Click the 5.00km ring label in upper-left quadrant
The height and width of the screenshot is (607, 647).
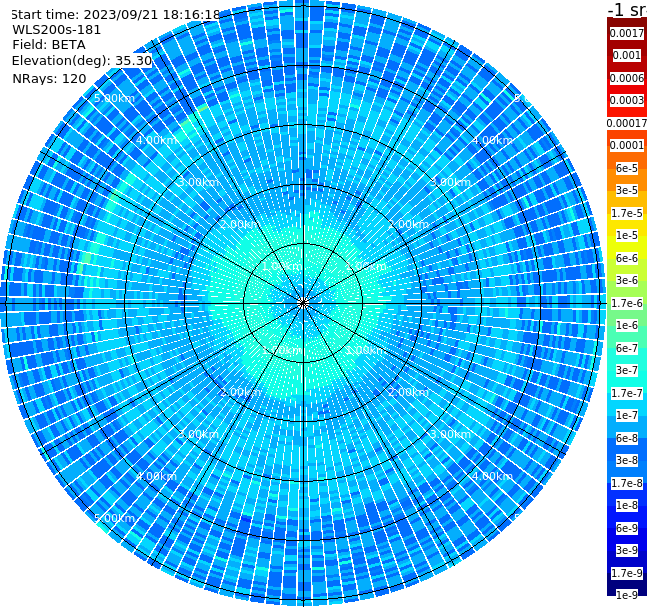coord(114,98)
